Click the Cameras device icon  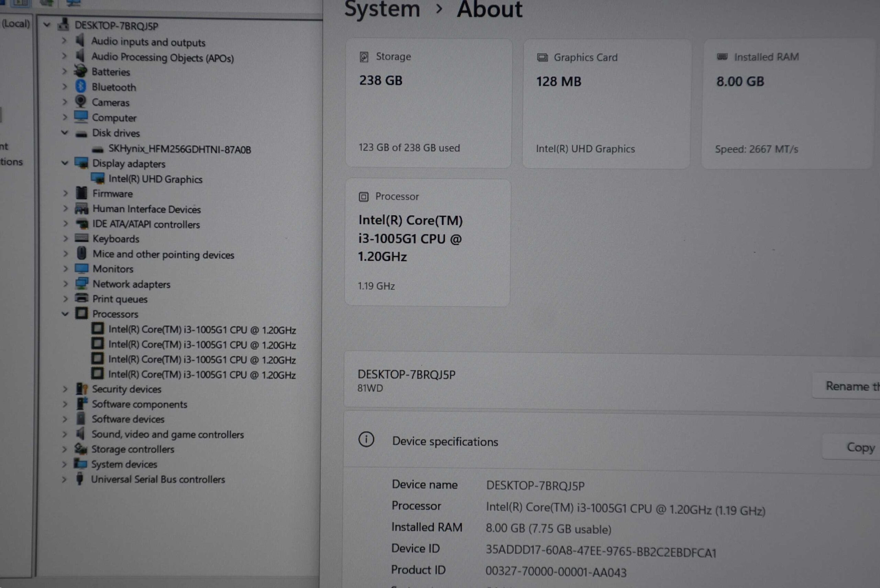point(80,102)
